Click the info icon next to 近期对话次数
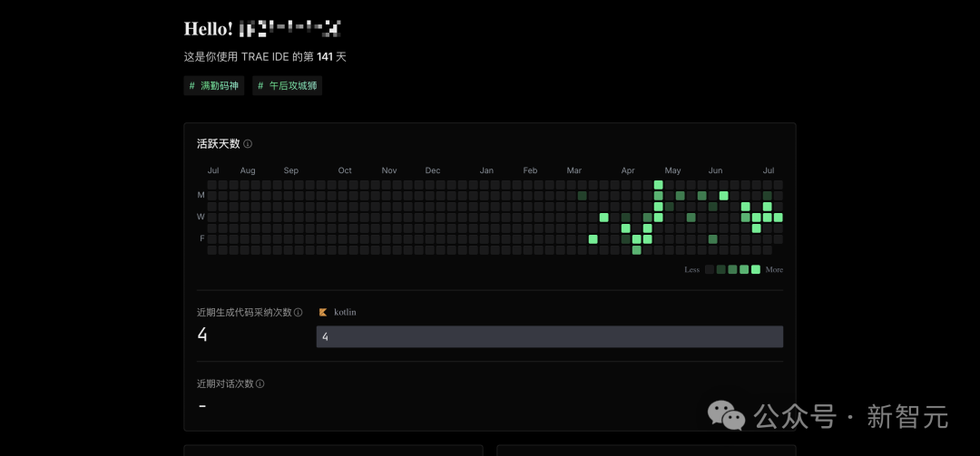The image size is (980, 456). pos(260,383)
